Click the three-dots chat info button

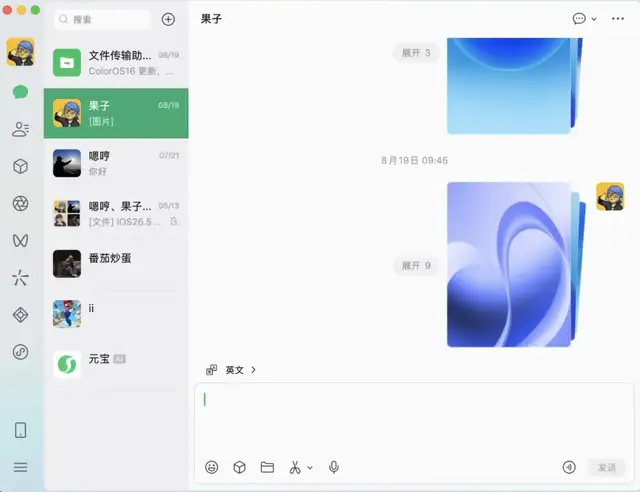pos(618,19)
